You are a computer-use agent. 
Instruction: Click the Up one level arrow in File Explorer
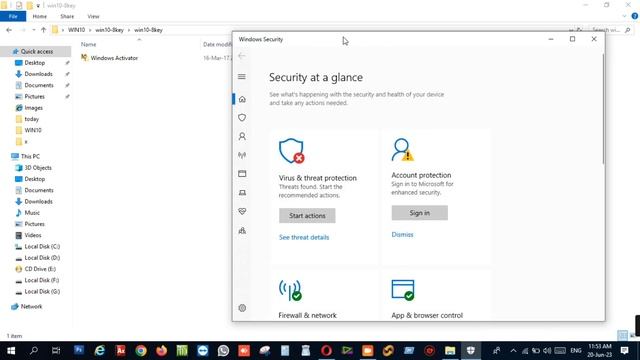pyautogui.click(x=44, y=30)
